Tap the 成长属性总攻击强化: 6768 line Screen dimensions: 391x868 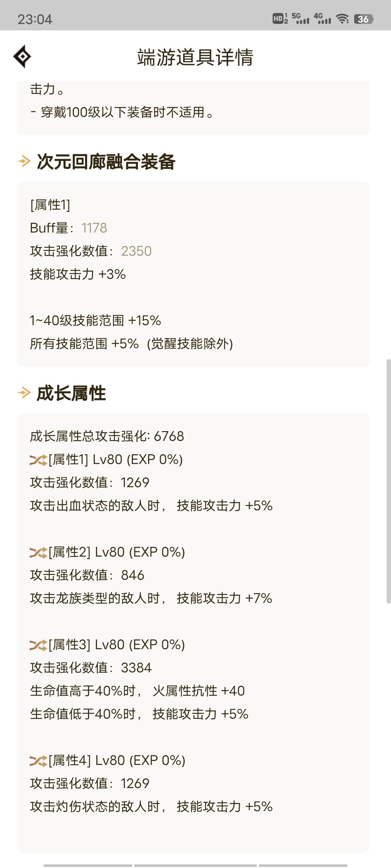(107, 436)
